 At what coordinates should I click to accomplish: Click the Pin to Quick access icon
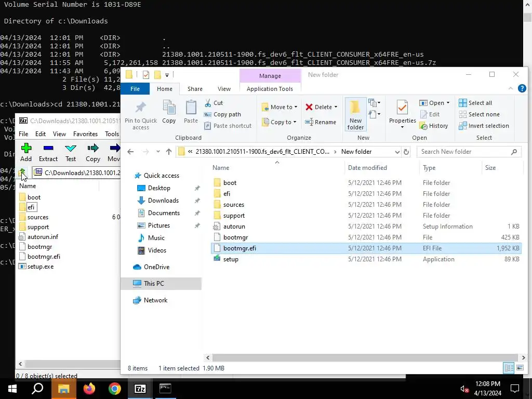pos(140,115)
